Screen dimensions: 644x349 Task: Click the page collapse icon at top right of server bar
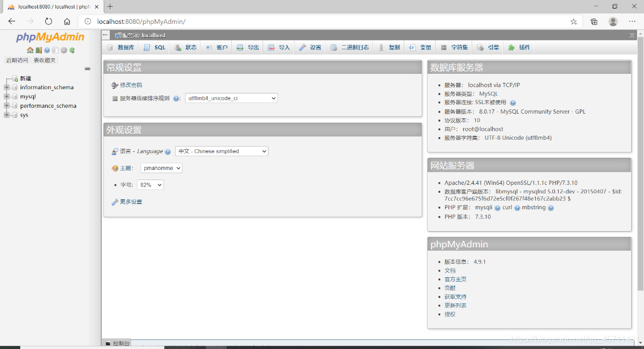(632, 35)
